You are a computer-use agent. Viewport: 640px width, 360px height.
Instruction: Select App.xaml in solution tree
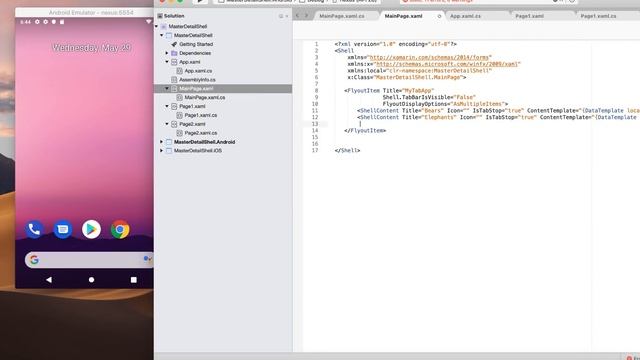[189, 62]
